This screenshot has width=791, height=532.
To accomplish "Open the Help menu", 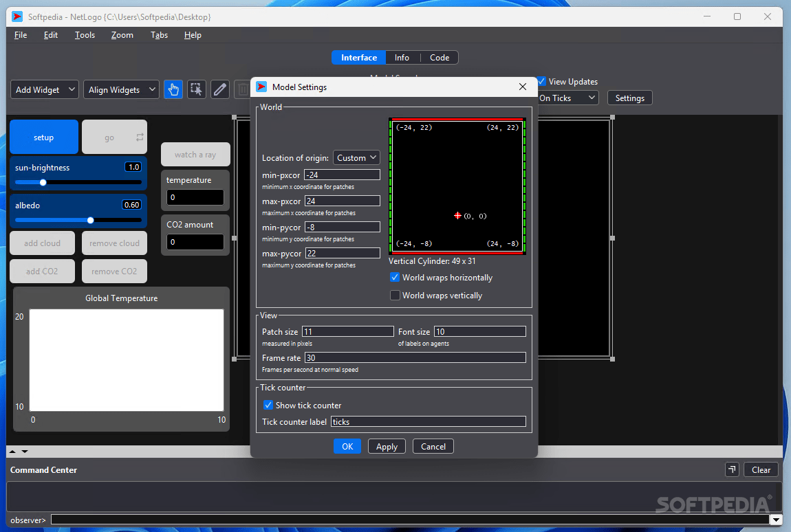I will coord(193,35).
